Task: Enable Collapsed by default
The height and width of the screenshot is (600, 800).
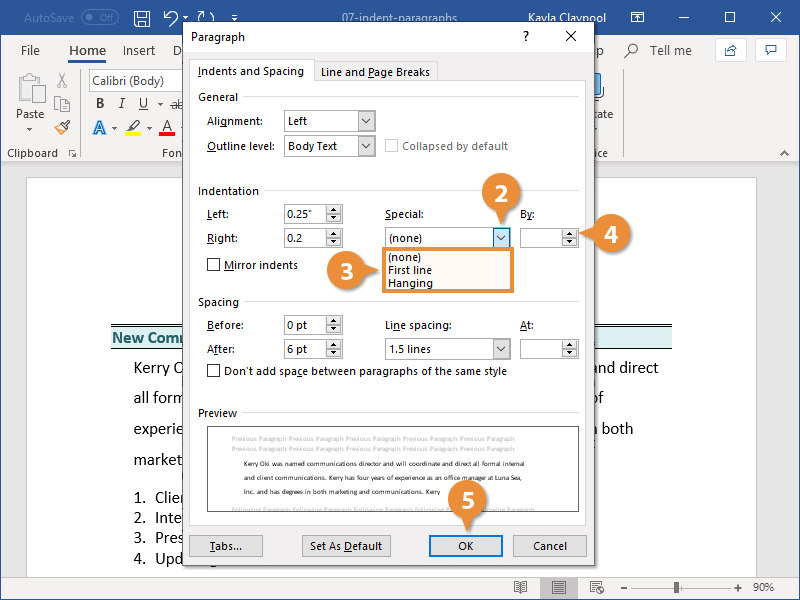Action: coord(391,145)
